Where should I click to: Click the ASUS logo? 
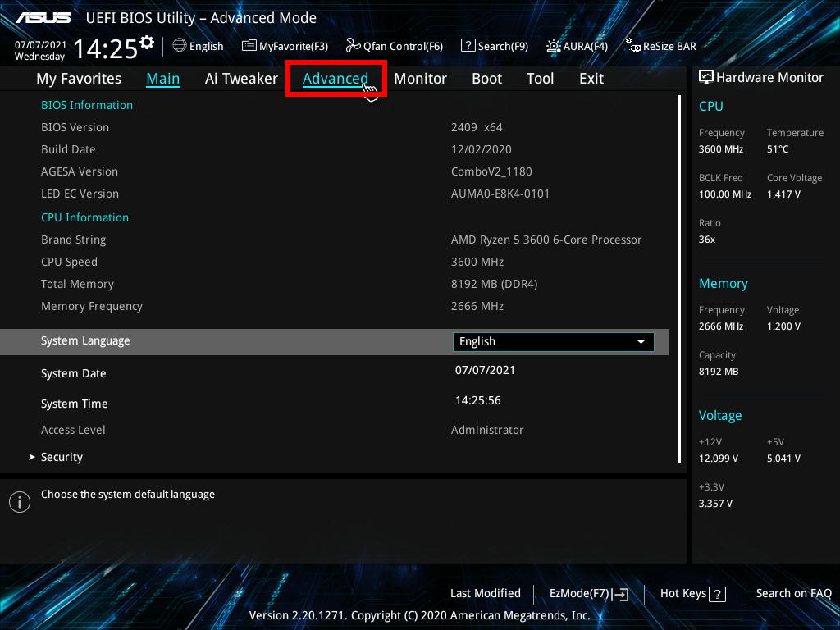tap(43, 18)
